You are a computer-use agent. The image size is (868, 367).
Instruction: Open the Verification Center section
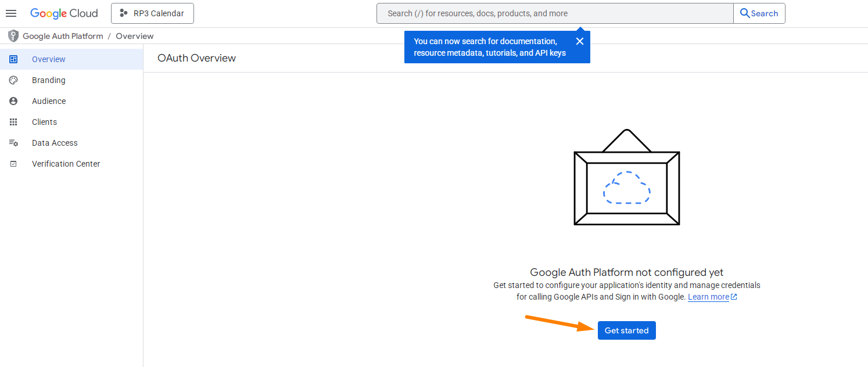(x=71, y=164)
